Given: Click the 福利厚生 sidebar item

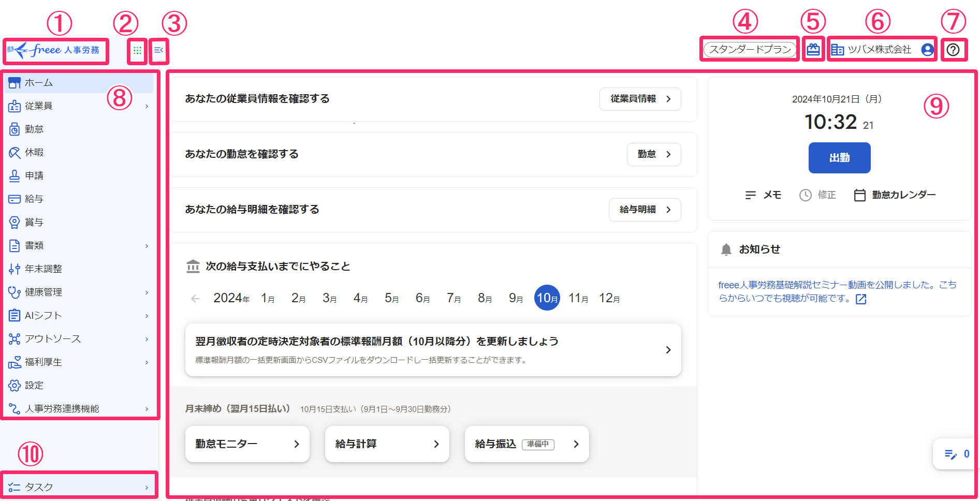Looking at the screenshot, I should pos(79,362).
